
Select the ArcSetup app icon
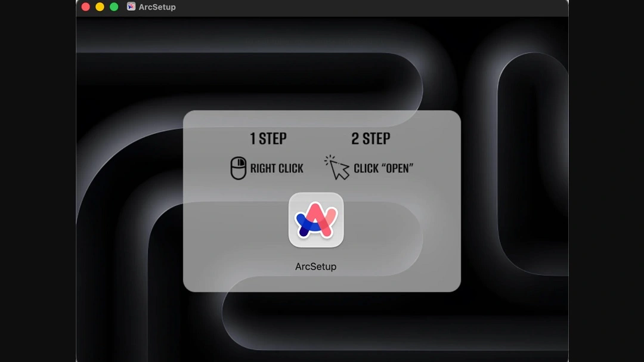coord(316,220)
